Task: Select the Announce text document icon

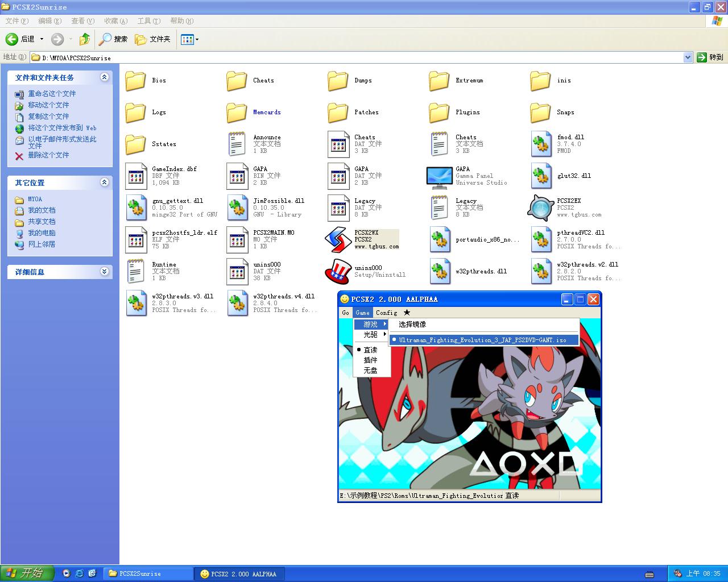Action: (x=237, y=144)
